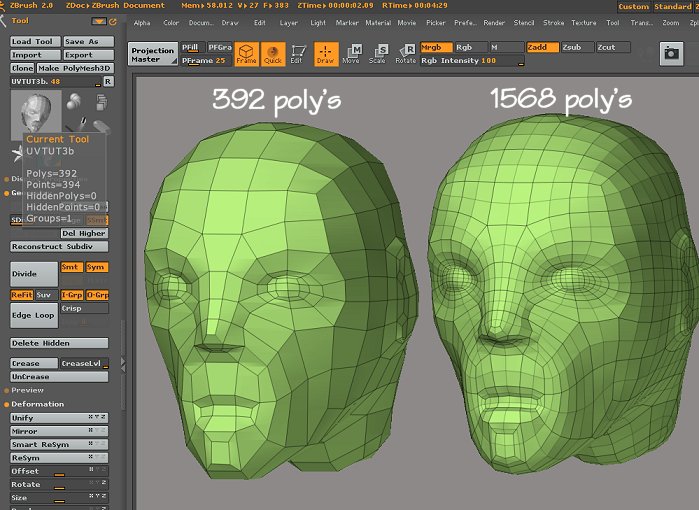Click the Import button
This screenshot has height=510, width=699.
[x=36, y=55]
